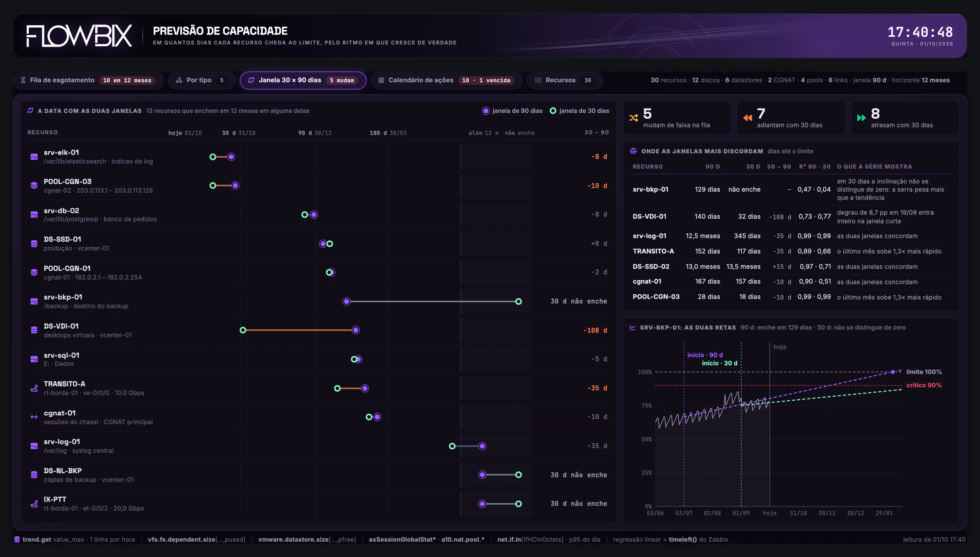The width and height of the screenshot is (980, 557).
Task: Select the srv-bkp-01 row in the discordance table
Action: point(791,190)
